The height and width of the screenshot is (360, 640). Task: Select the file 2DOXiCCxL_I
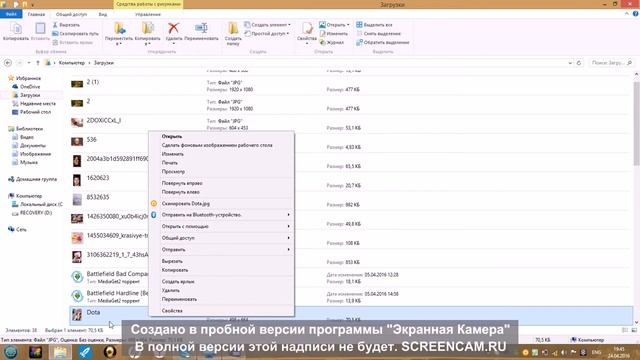[x=104, y=120]
